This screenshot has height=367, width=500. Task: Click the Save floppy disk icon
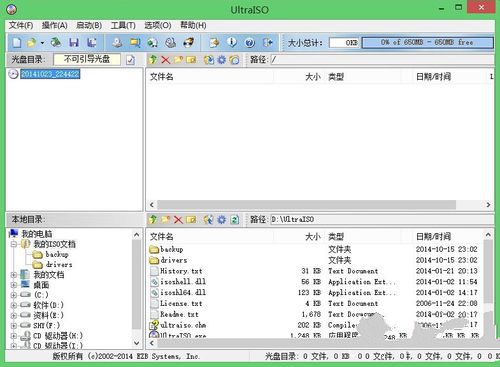(x=74, y=42)
